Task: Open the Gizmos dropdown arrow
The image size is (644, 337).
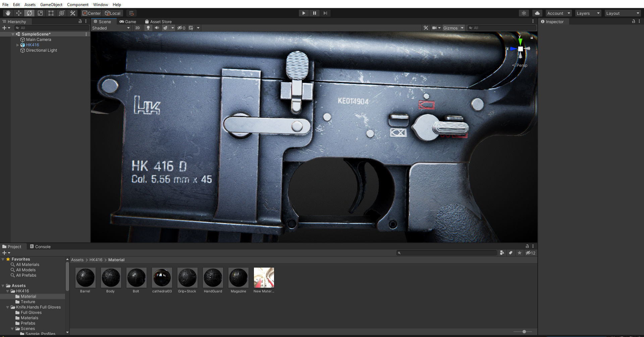Action: 462,28
